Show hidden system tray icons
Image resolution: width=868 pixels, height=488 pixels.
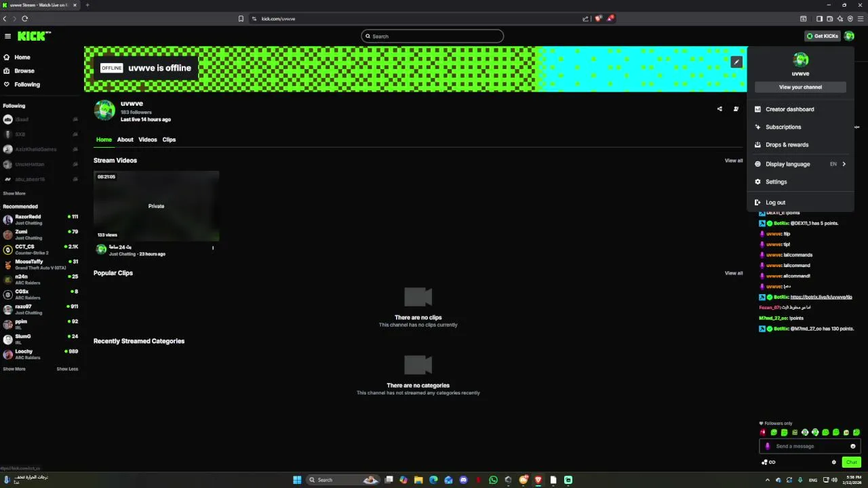(768, 480)
